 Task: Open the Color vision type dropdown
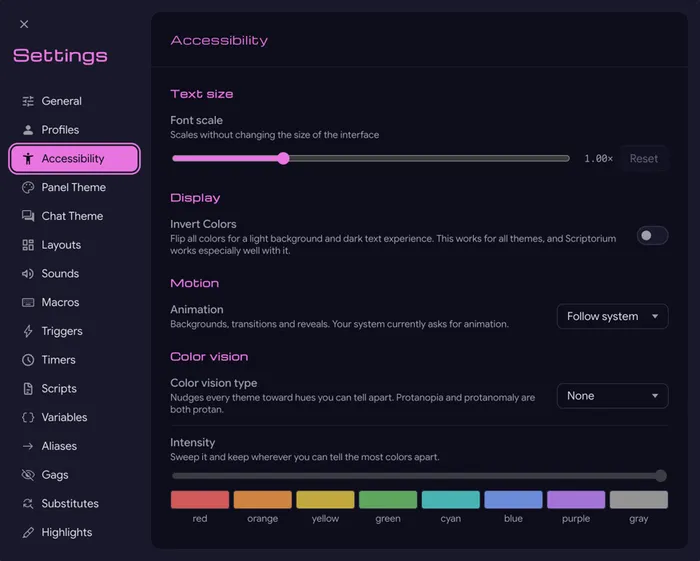(612, 396)
